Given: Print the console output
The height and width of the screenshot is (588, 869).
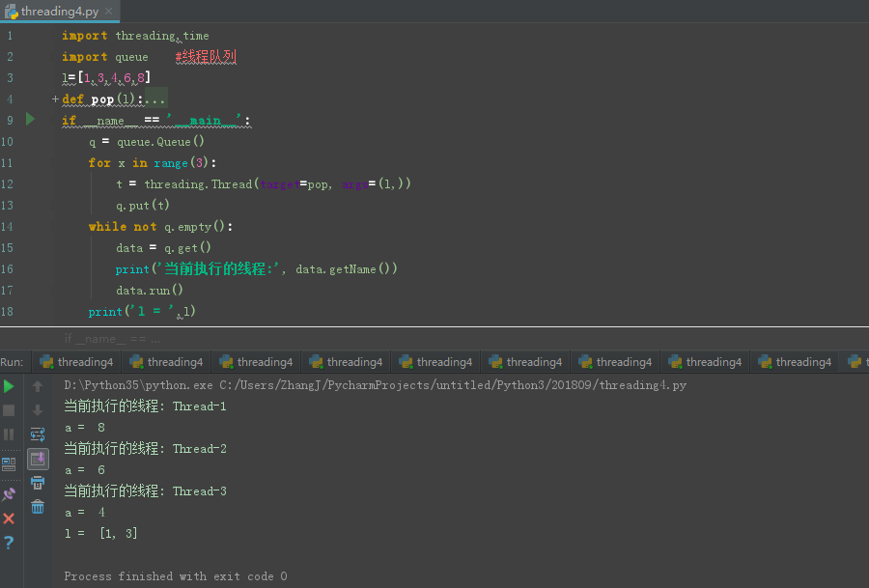Looking at the screenshot, I should [x=38, y=483].
